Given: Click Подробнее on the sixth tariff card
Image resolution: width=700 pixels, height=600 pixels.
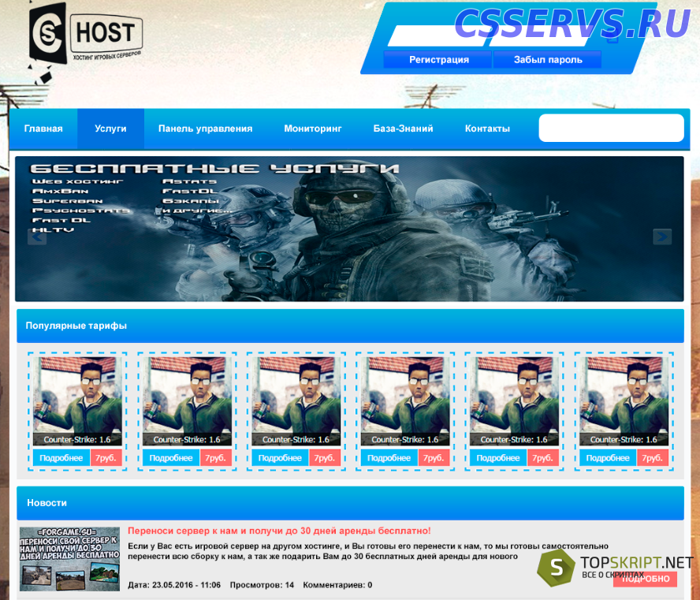Looking at the screenshot, I should pyautogui.click(x=608, y=458).
